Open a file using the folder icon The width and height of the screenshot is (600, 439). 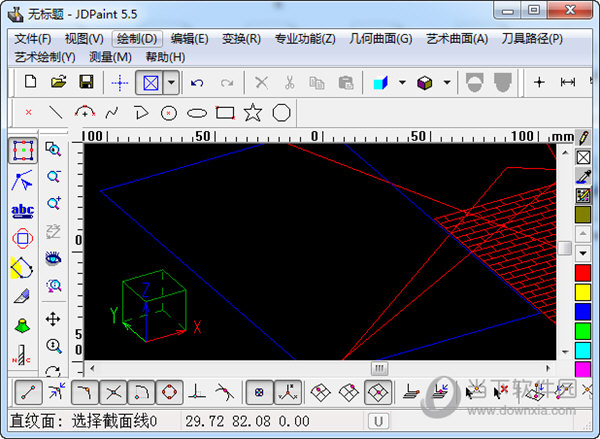[59, 82]
